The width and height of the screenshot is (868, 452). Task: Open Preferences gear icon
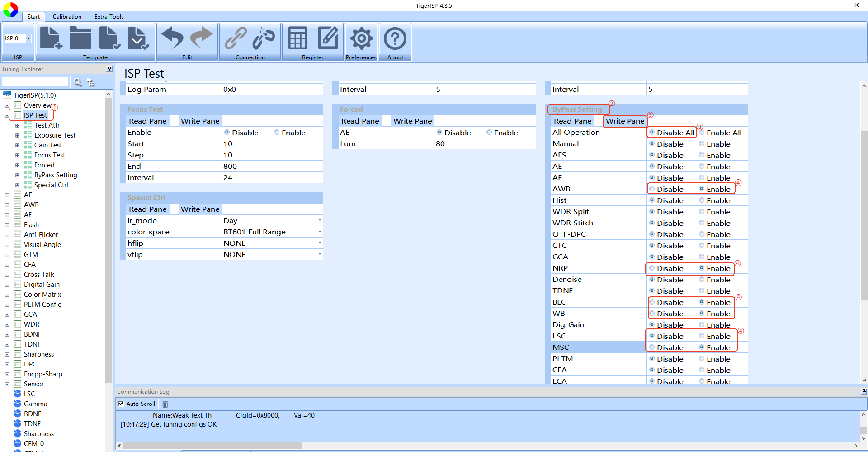(x=361, y=38)
